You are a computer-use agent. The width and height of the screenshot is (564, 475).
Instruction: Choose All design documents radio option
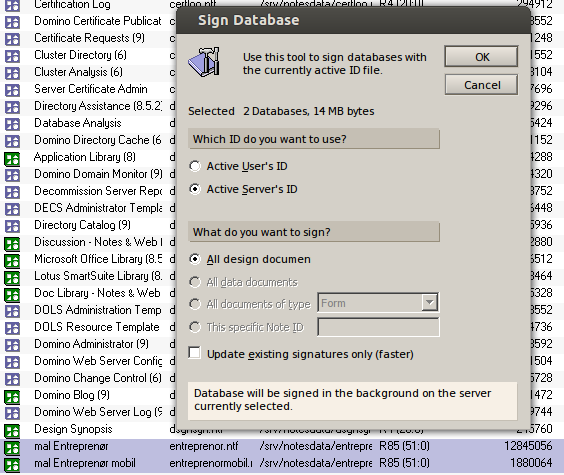[195, 259]
